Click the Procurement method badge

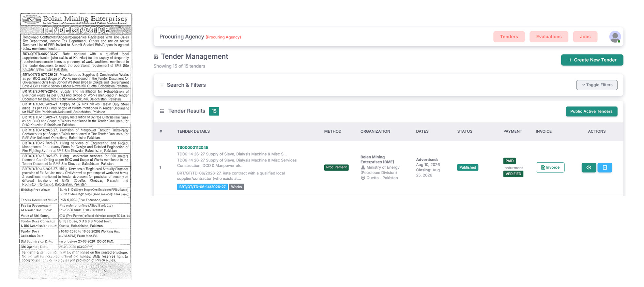[x=336, y=167]
